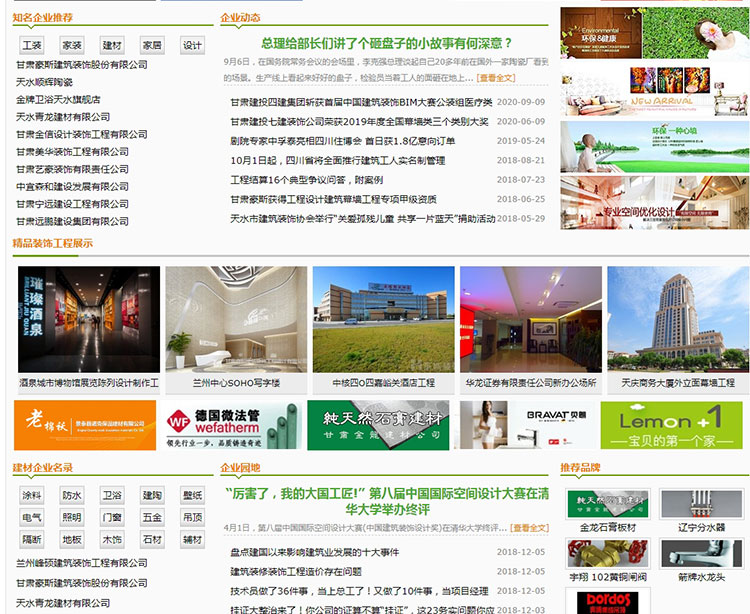The width and height of the screenshot is (750, 614).
Task: Open the wefatherm 德国微法管 banner
Action: click(x=232, y=425)
